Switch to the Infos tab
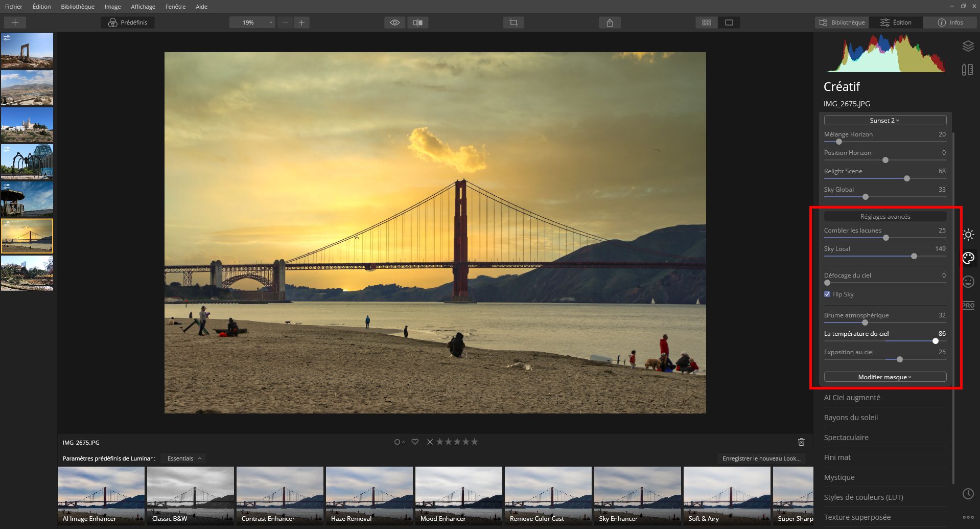The width and height of the screenshot is (980, 529). point(949,22)
